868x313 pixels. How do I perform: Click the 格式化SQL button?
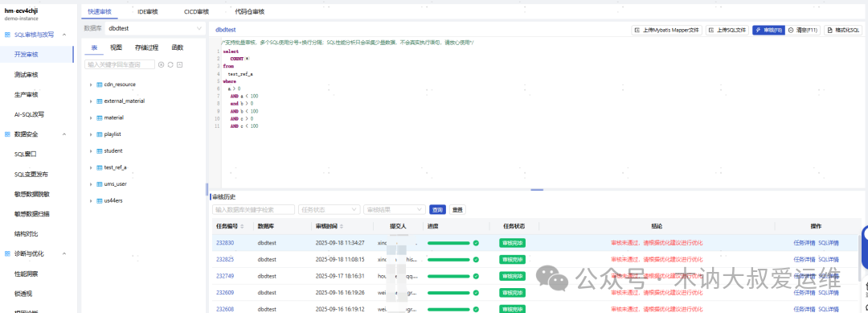click(x=843, y=31)
